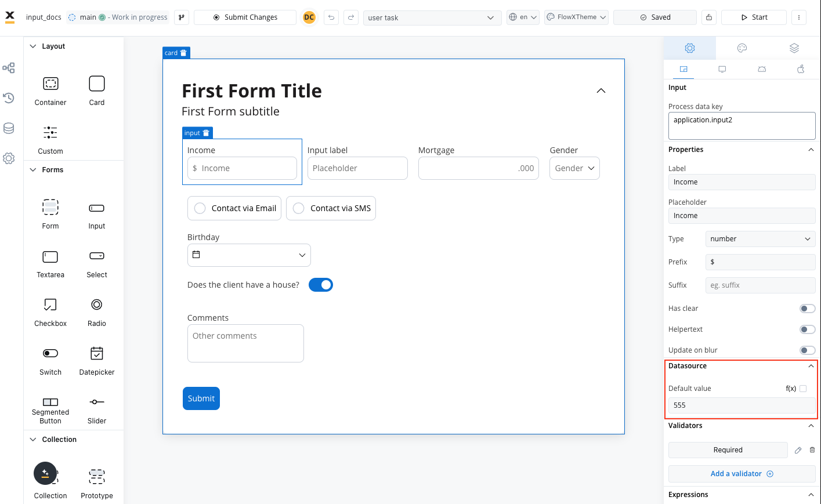This screenshot has height=504, width=821.
Task: Collapse the Forms section
Action: (x=33, y=170)
